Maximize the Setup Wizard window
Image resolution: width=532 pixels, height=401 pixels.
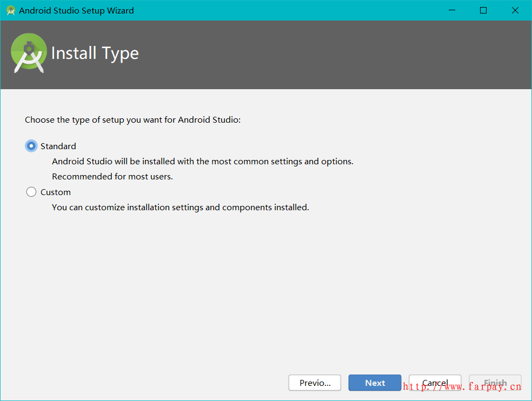point(483,10)
